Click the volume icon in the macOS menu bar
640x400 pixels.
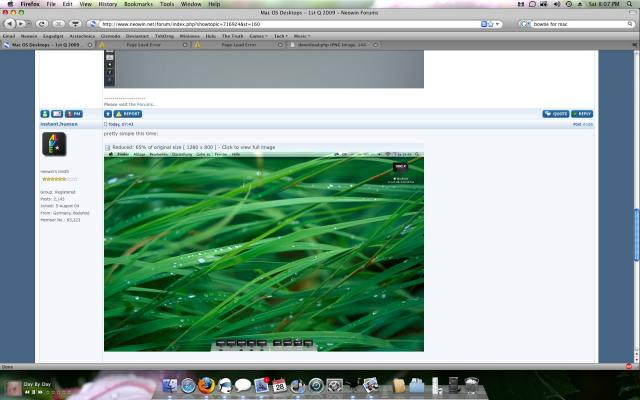pyautogui.click(x=556, y=4)
